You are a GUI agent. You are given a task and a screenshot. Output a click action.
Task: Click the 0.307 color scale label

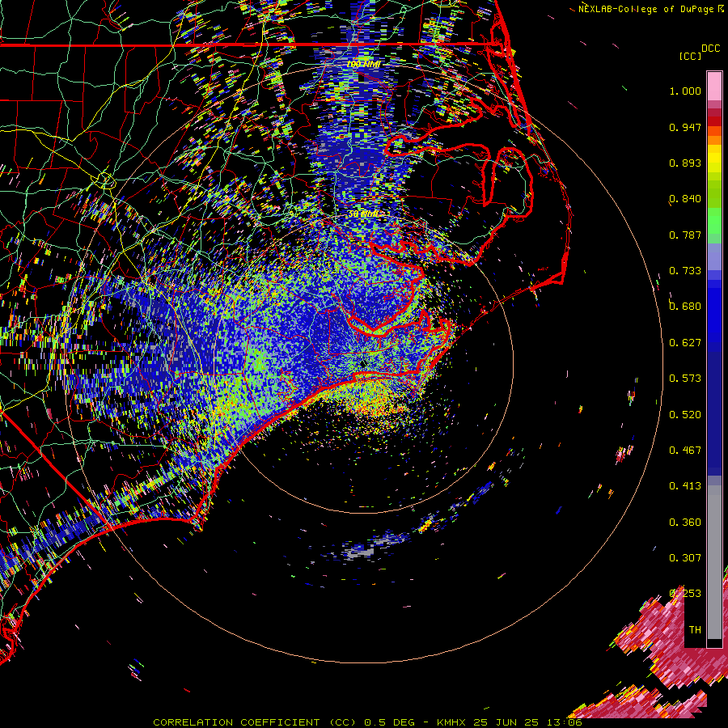point(685,558)
